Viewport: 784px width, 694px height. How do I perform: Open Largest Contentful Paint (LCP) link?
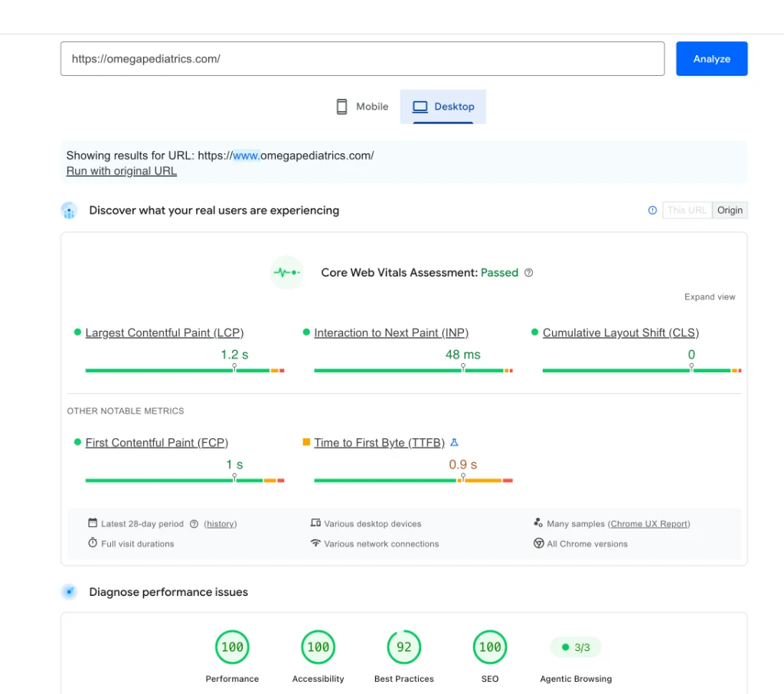click(165, 332)
